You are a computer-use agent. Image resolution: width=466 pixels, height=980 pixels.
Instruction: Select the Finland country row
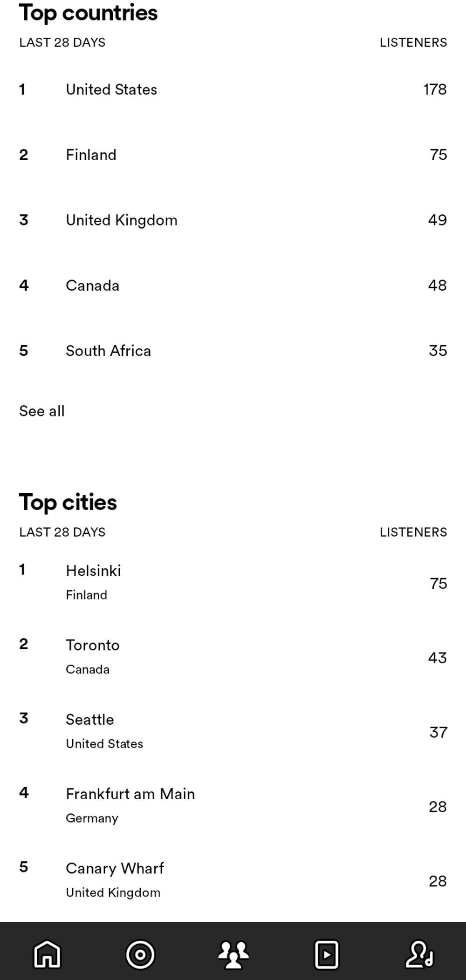click(x=233, y=155)
